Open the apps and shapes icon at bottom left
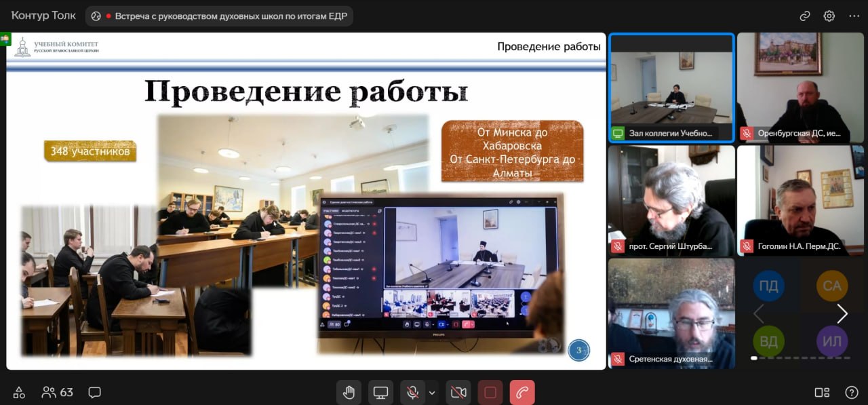The height and width of the screenshot is (405, 868). [x=19, y=392]
